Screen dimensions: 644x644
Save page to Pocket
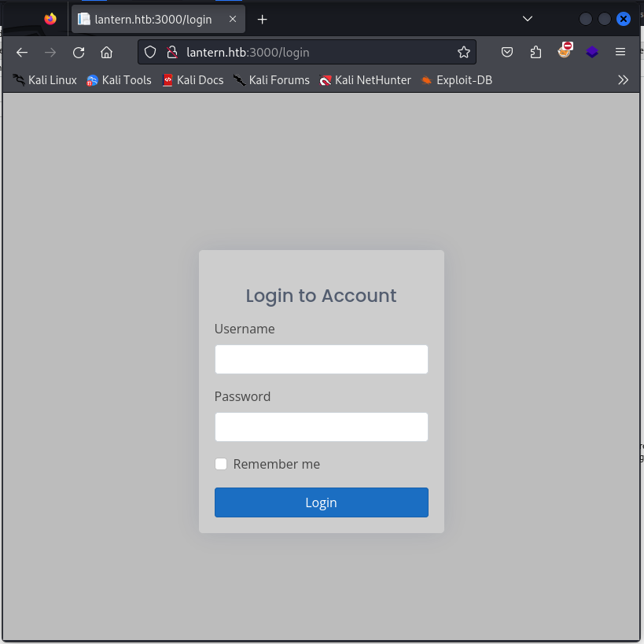[507, 52]
